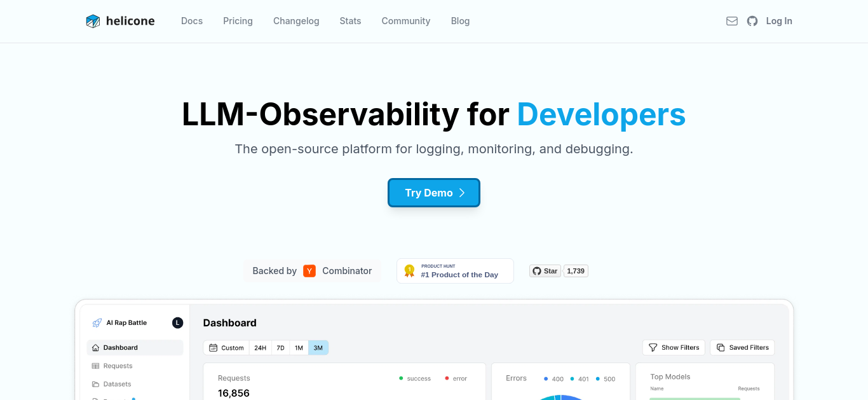Click the rocket icon beside AI Rap Battle
The width and height of the screenshot is (868, 400).
pyautogui.click(x=97, y=323)
